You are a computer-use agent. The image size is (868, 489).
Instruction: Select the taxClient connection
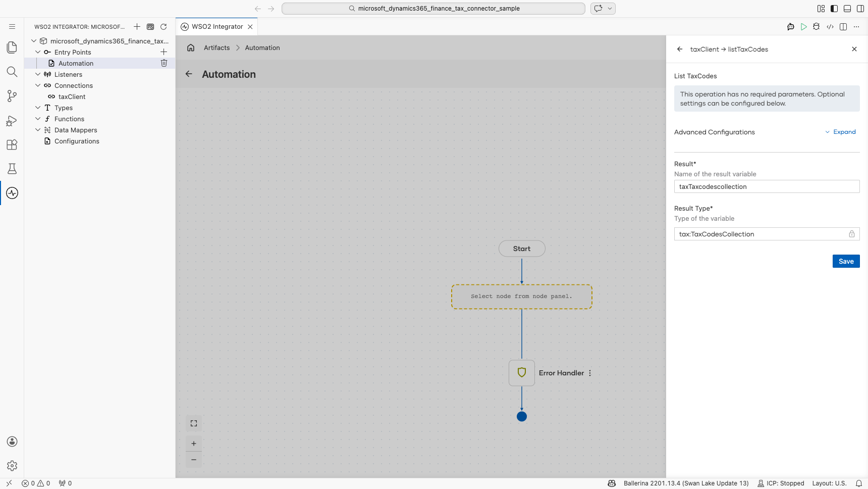72,96
